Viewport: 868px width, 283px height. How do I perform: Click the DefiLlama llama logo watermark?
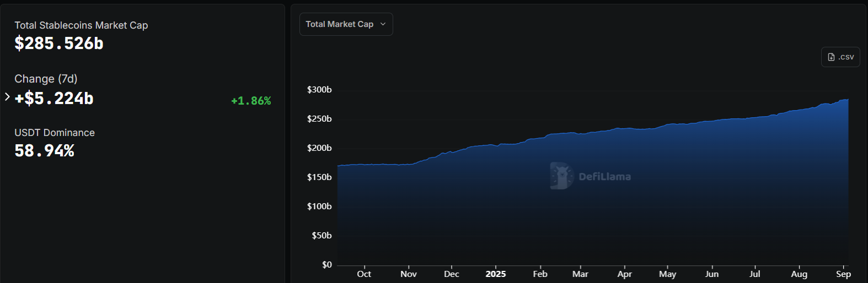pyautogui.click(x=561, y=176)
